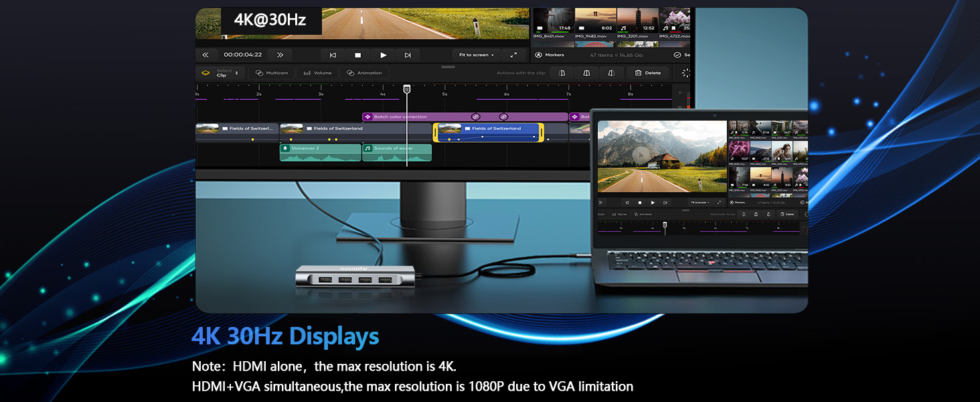Screen dimensions: 980x402
Task: Open the Fit to screen dropdown on monitor
Action: (476, 55)
